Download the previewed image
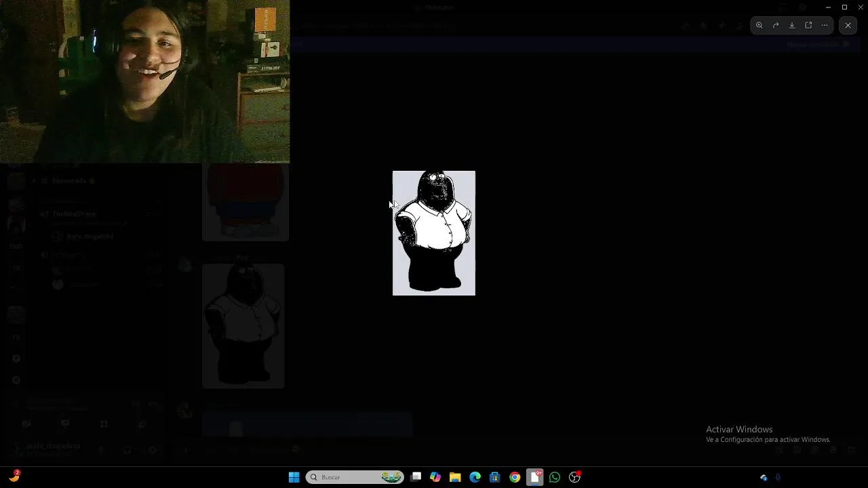868x488 pixels. 792,25
